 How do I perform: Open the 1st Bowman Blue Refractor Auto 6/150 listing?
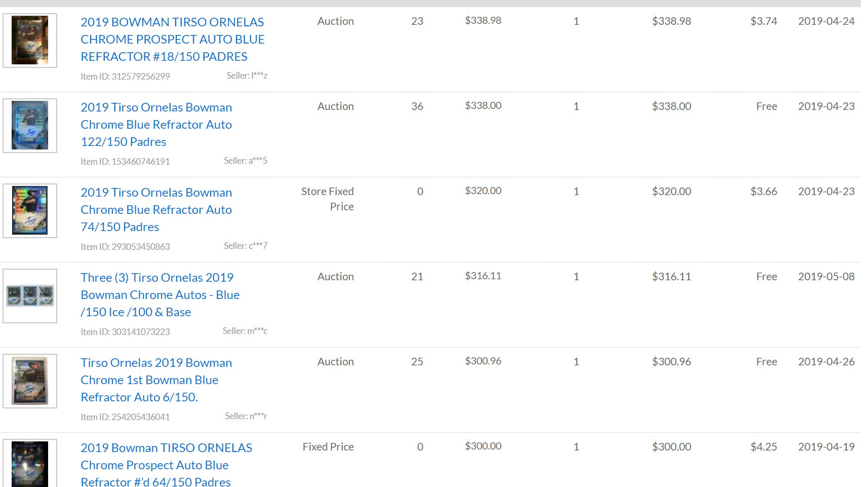point(156,380)
